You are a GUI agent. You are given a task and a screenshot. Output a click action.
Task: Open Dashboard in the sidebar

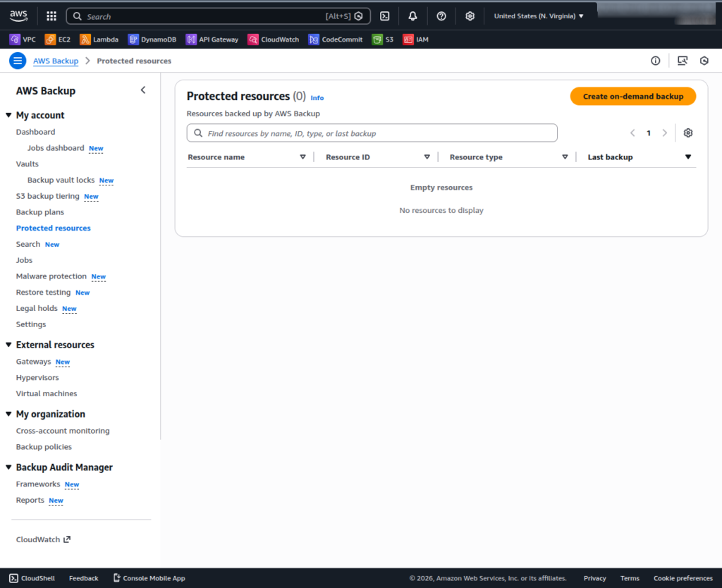35,132
